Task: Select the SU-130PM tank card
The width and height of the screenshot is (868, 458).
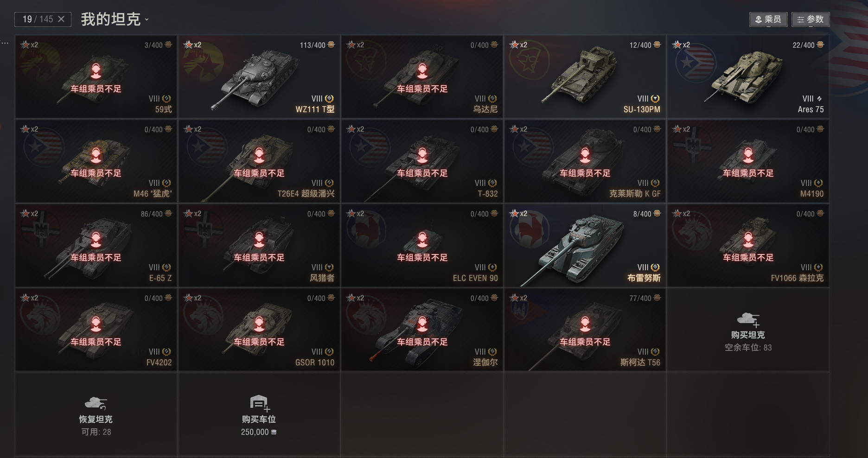Action: [585, 76]
